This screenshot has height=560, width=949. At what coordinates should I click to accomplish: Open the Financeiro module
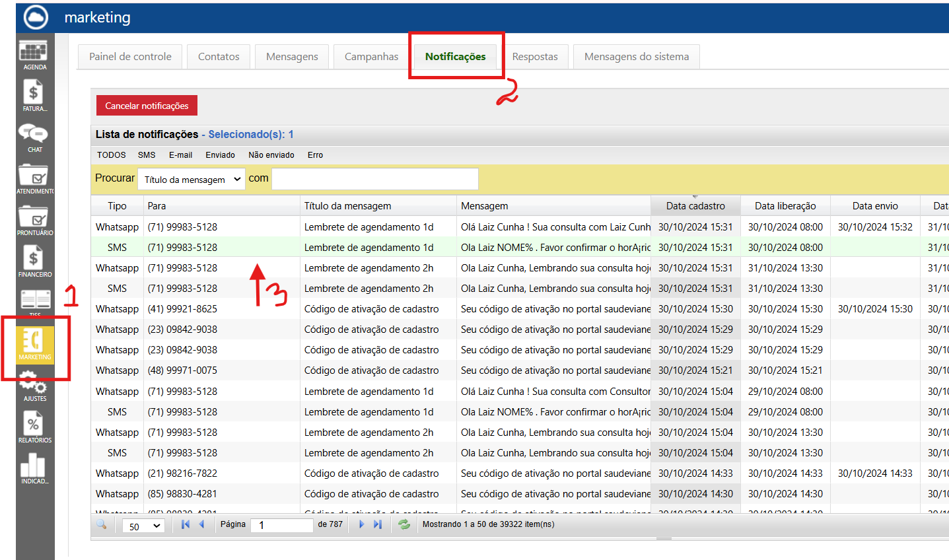click(x=34, y=261)
